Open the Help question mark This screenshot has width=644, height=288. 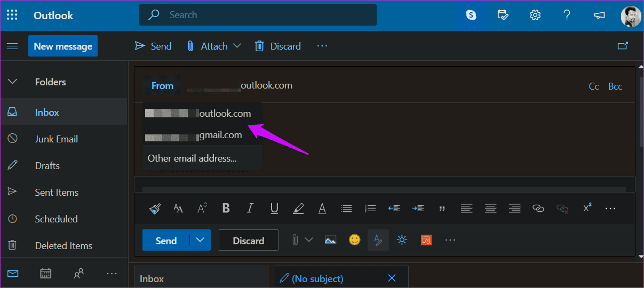(567, 15)
